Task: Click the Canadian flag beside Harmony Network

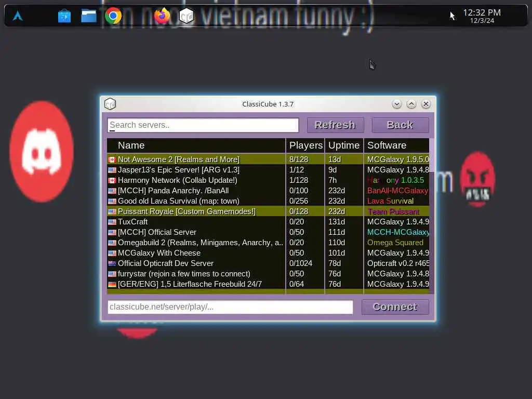Action: coord(112,180)
